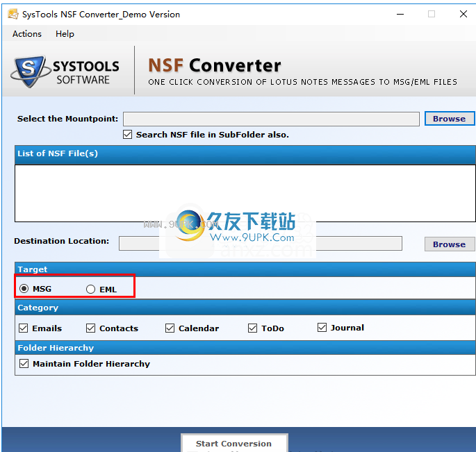Focus the Destination Location input field
Screen dimensions: 476x452
(260, 243)
